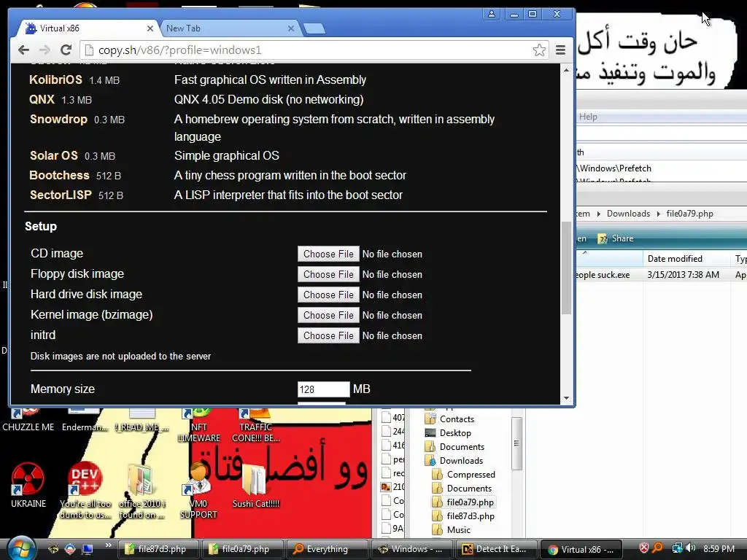Open the DEV C++ desktop shortcut
Screen dimensions: 747x560
85,489
